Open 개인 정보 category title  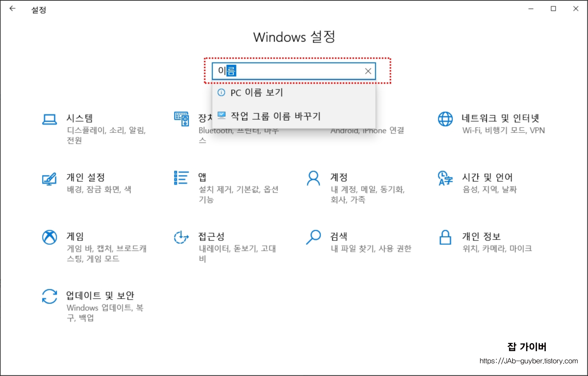[481, 236]
